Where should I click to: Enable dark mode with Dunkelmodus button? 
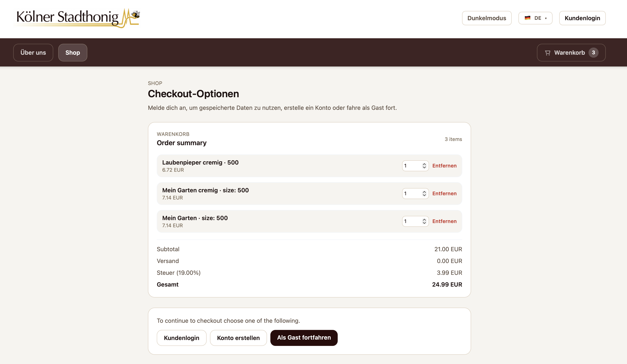tap(487, 18)
